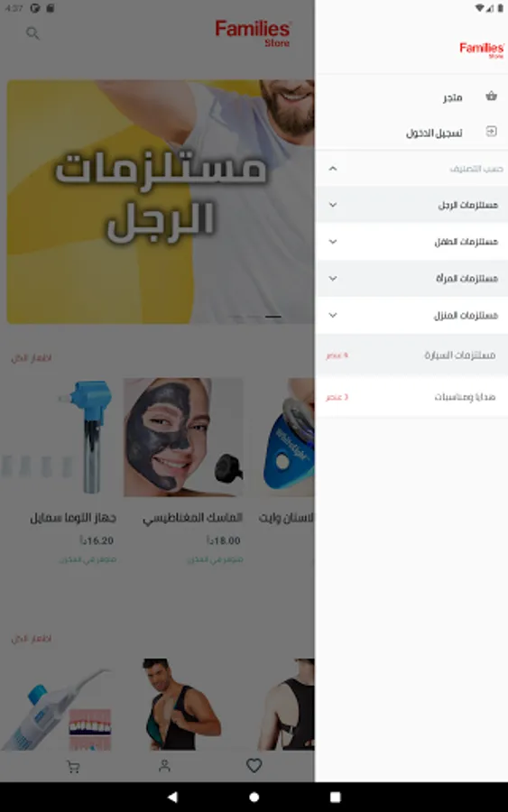Collapse the حسب التصنيف category section
508x812 pixels.
click(x=333, y=169)
